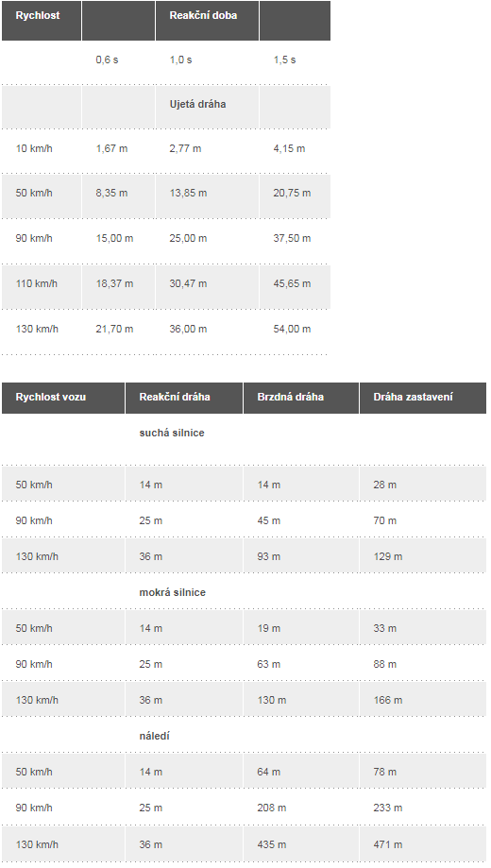This screenshot has height=868, width=491.
Task: Click the 166 m stopping distance cell
Action: coord(423,700)
